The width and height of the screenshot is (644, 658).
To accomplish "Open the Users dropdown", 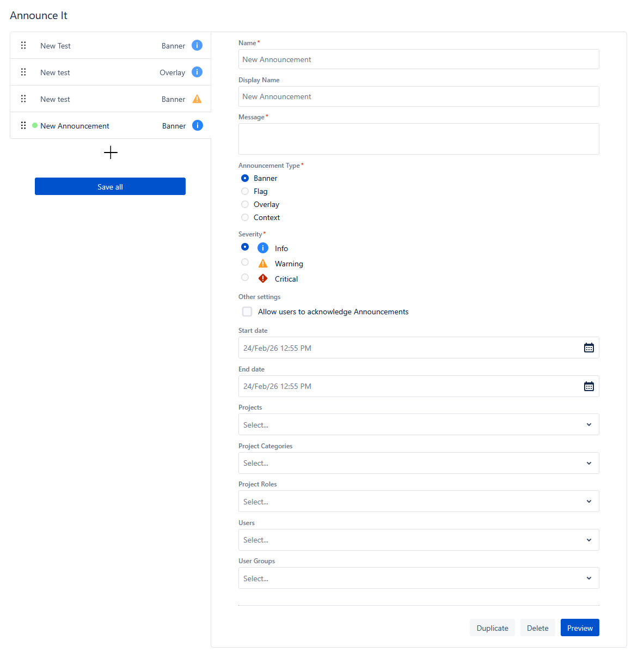I will [418, 540].
